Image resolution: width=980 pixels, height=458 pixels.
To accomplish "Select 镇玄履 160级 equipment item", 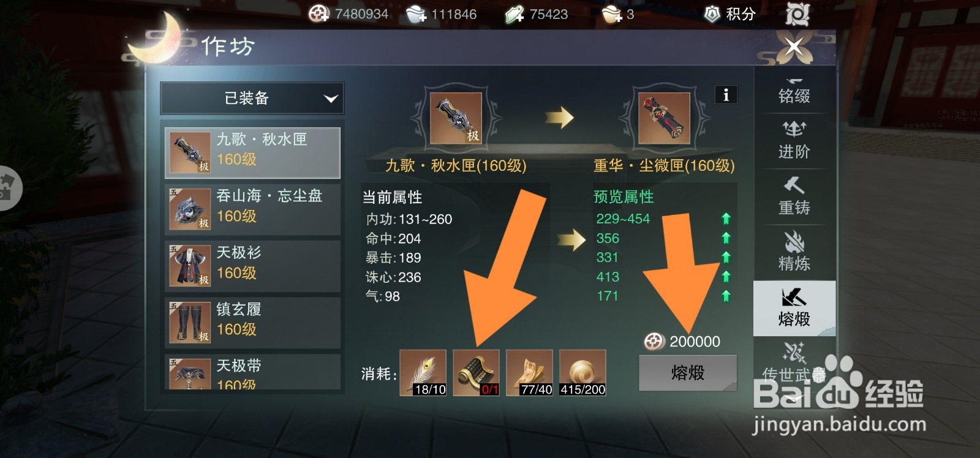I will 252,323.
